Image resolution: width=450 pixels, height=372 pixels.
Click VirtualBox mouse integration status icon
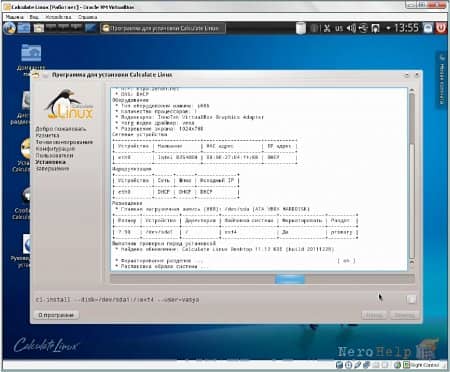click(397, 365)
